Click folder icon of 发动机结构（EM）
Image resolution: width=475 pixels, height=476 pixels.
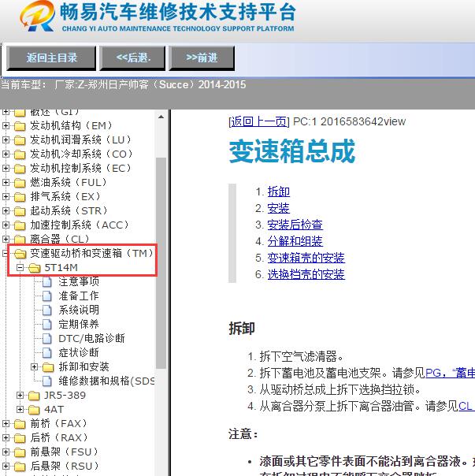point(20,125)
